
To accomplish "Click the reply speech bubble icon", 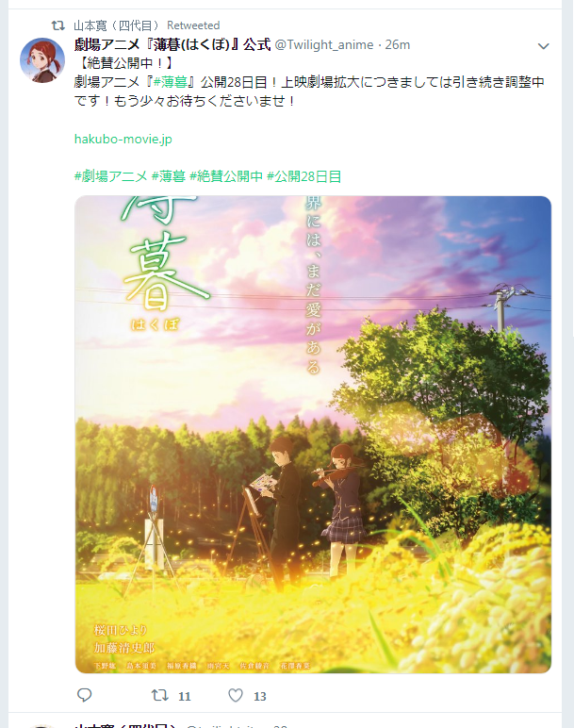I will pyautogui.click(x=84, y=695).
